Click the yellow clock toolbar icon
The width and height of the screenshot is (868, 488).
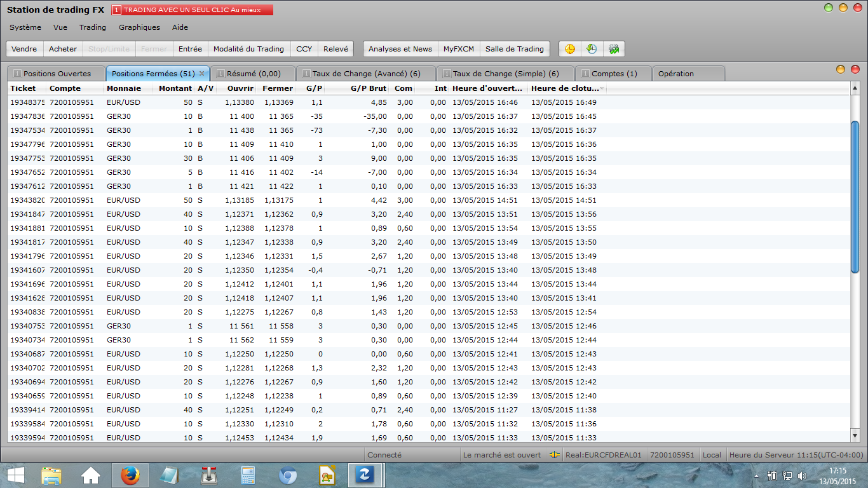coord(570,49)
